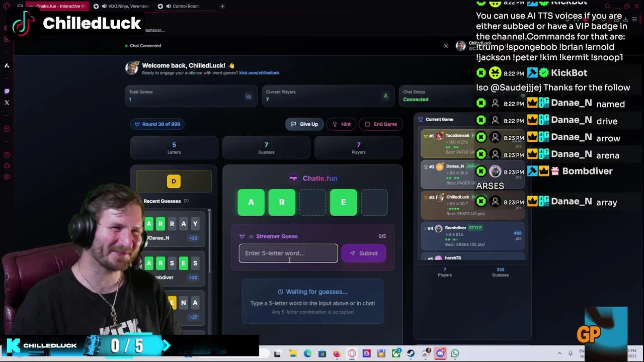The image size is (644, 362).
Task: Click the welcome profile avatar with crown
Action: click(x=131, y=68)
